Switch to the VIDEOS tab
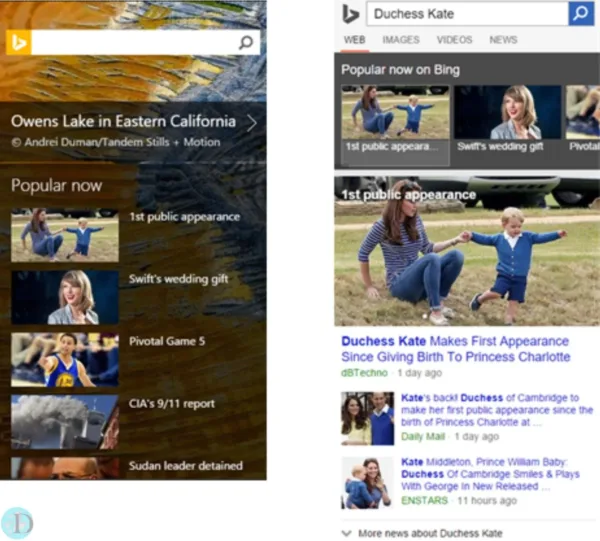 454,40
